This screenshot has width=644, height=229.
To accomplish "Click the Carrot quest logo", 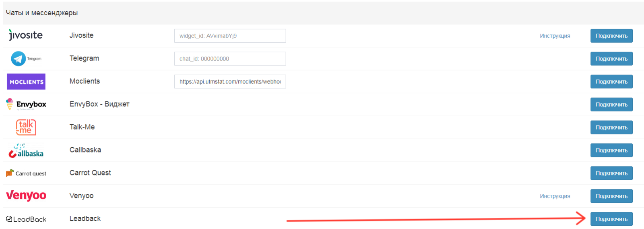I will tap(26, 173).
